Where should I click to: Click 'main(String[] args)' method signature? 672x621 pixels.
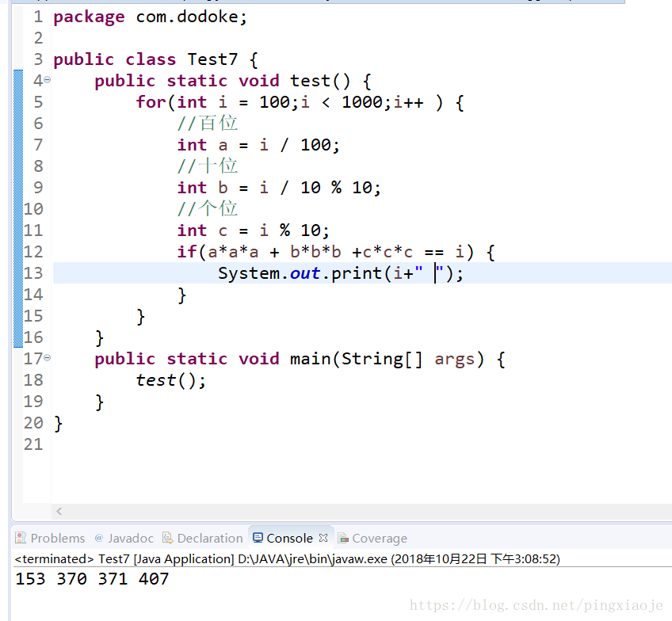387,359
